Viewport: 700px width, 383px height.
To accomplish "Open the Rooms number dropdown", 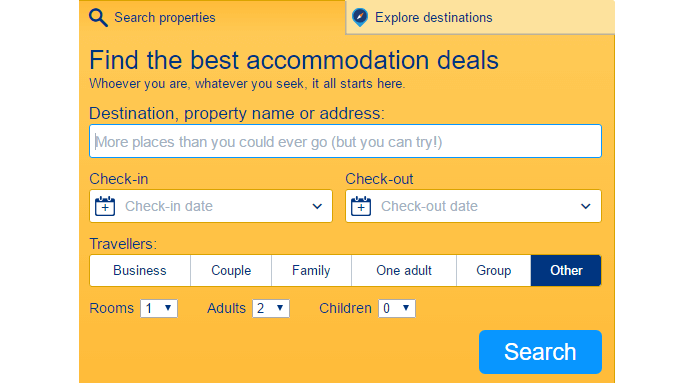I will (159, 308).
